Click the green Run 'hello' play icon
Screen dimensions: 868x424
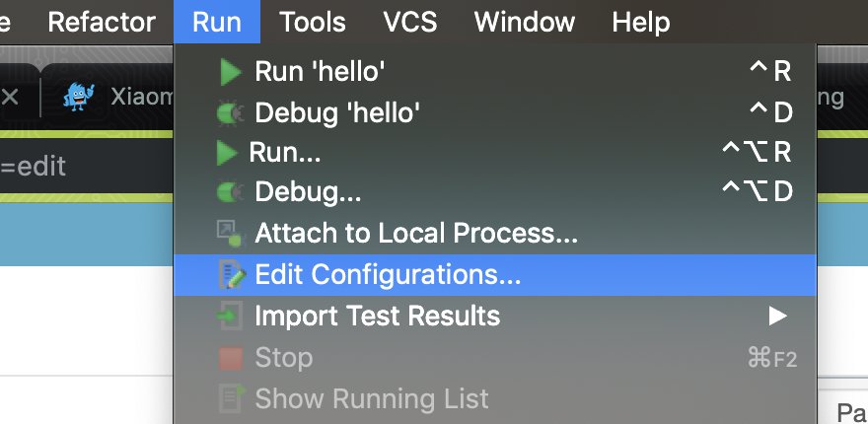tap(230, 72)
